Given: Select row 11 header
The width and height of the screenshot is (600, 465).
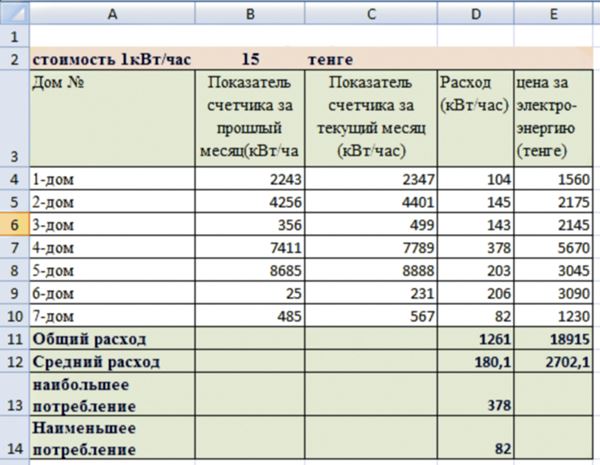Looking at the screenshot, I should tap(15, 339).
